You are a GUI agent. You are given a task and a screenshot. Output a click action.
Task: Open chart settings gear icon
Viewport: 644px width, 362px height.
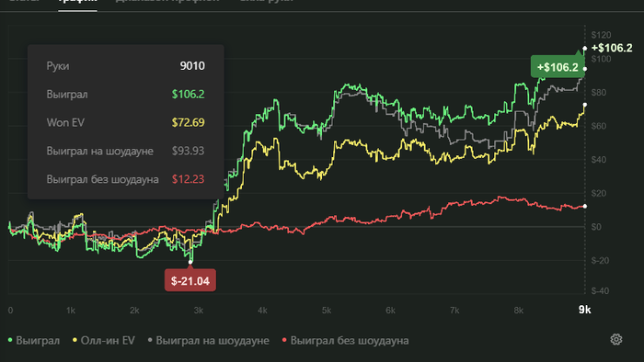(x=615, y=339)
